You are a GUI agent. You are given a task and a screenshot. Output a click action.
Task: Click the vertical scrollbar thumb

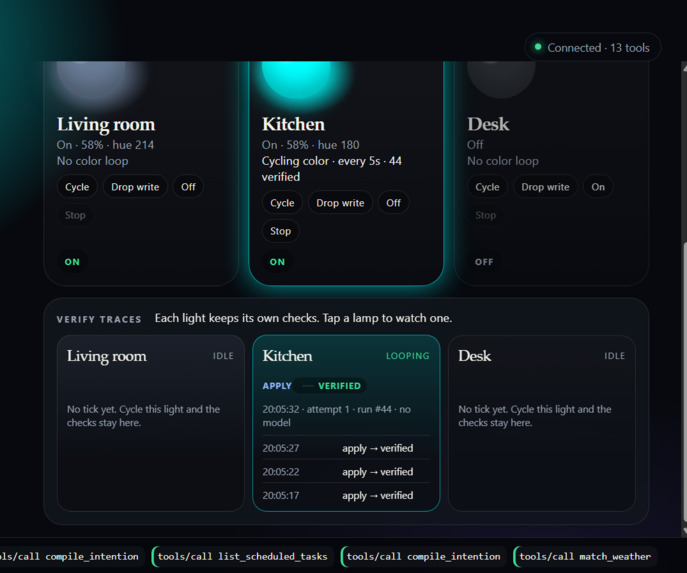[684, 382]
